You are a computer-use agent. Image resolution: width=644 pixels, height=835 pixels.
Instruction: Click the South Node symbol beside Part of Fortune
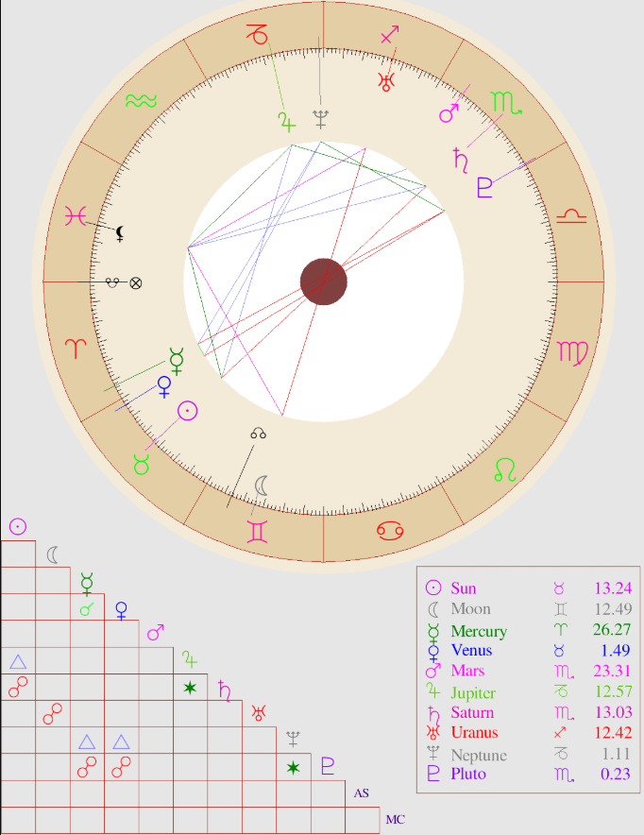[x=112, y=282]
